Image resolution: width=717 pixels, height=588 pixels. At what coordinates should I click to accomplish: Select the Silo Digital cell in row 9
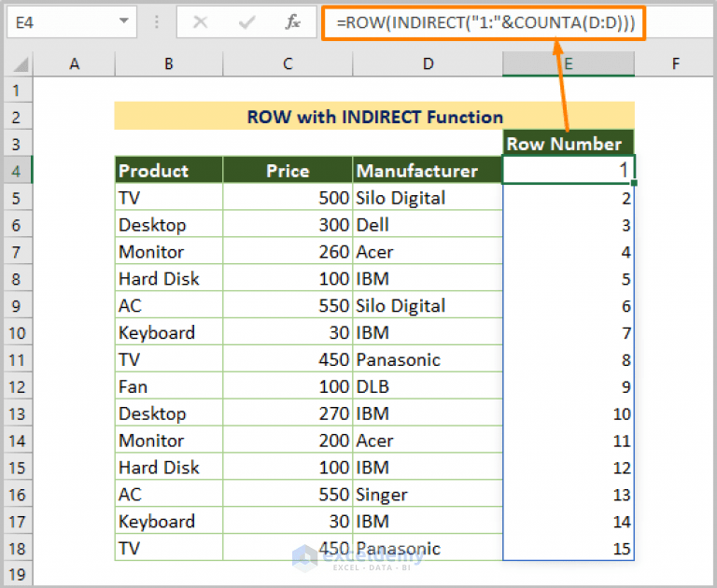coord(428,306)
